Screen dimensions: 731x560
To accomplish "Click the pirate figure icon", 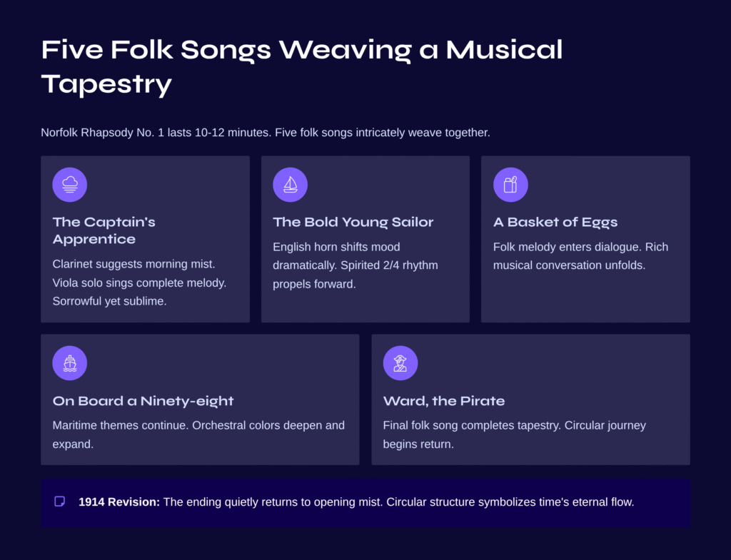I will tap(400, 363).
